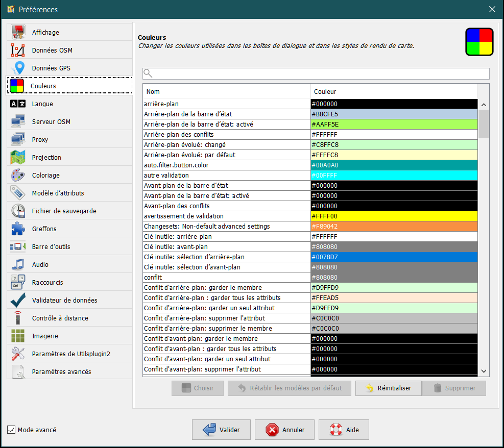Click the Réinitialiser button
504x448 pixels.
388,388
